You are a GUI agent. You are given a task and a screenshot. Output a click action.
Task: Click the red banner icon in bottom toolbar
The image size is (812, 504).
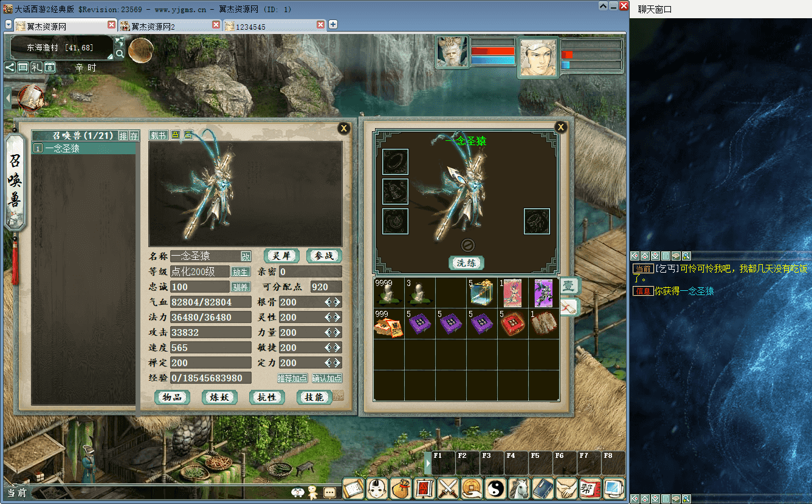424,488
